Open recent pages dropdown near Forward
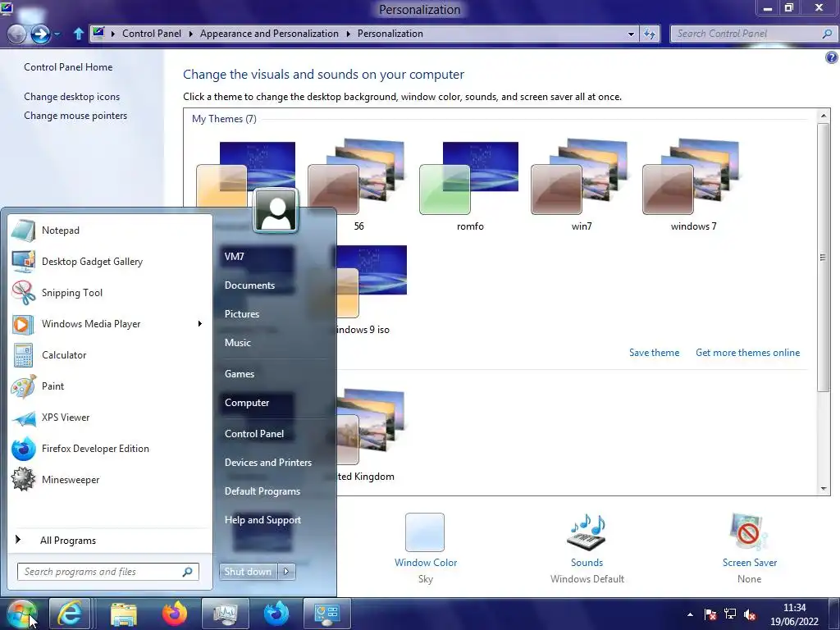This screenshot has width=840, height=630. (57, 34)
